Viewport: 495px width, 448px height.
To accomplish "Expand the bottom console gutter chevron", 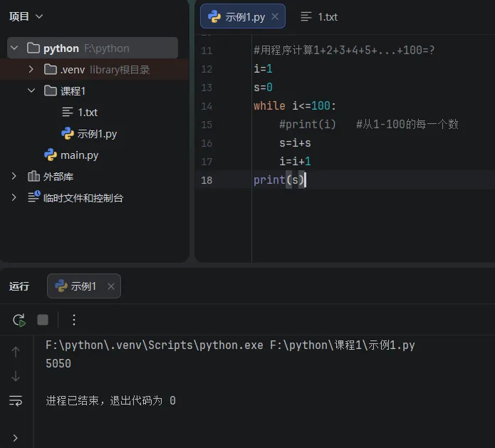I will pyautogui.click(x=15, y=438).
